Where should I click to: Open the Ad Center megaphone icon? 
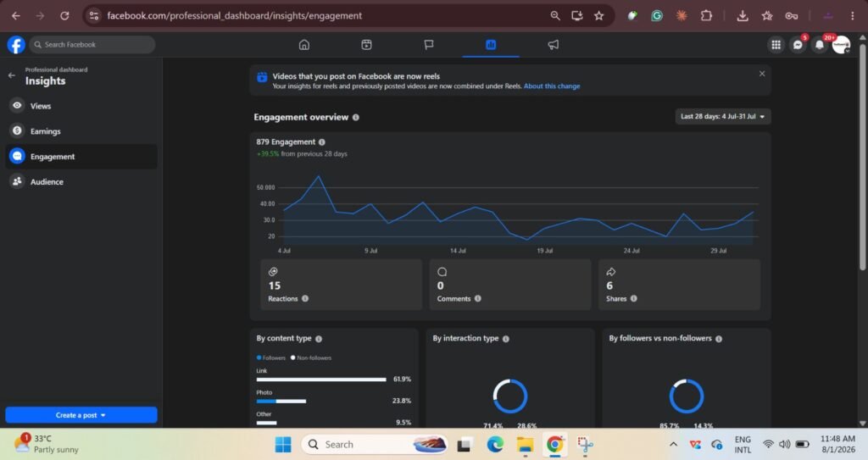553,45
